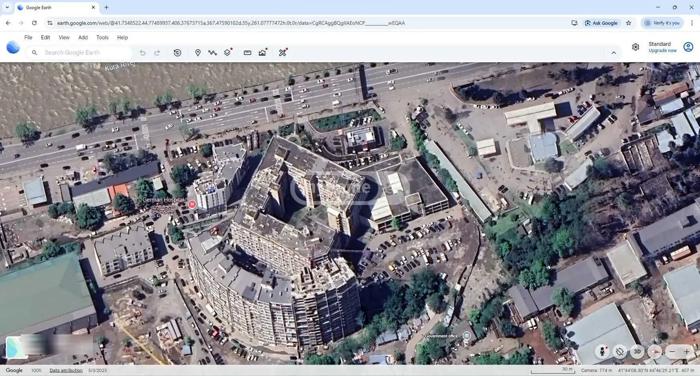Focus the Search Google Earth field
Viewport: 700px width, 376px height.
79,53
